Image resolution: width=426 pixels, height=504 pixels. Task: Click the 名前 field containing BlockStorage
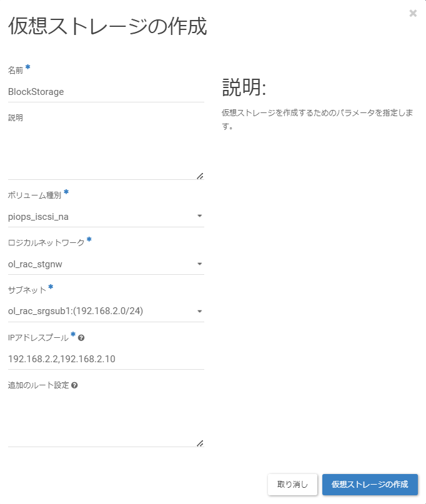click(x=106, y=92)
